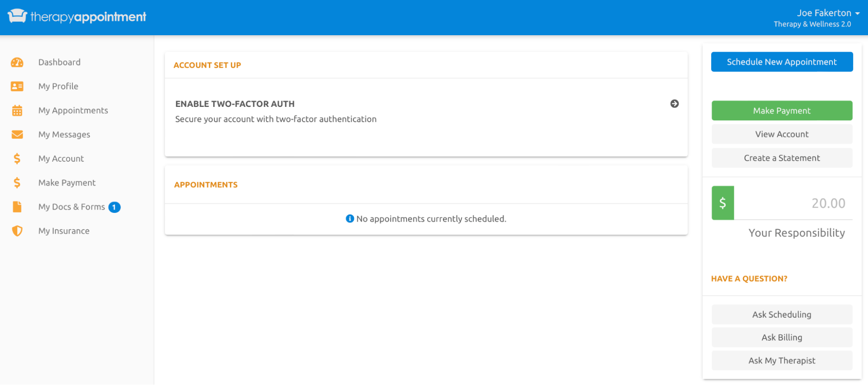Open My Messages in sidebar
The width and height of the screenshot is (868, 385).
(x=64, y=134)
